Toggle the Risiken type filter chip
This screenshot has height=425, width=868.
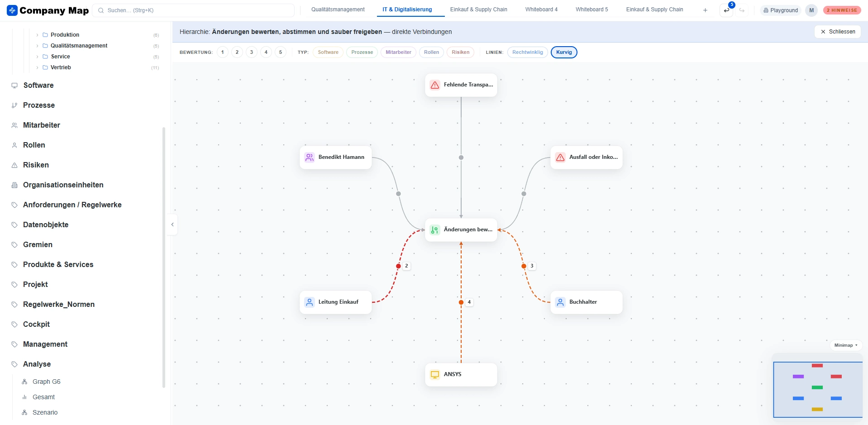461,52
